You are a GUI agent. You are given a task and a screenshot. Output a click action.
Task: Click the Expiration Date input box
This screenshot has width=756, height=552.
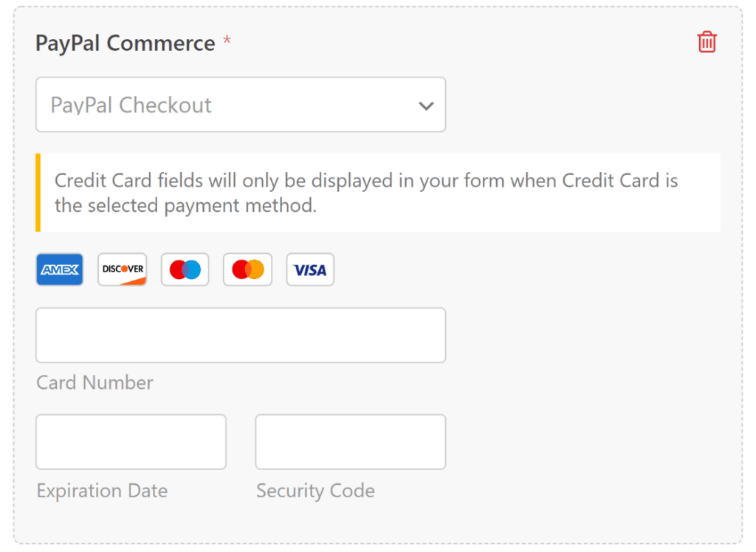pyautogui.click(x=131, y=442)
